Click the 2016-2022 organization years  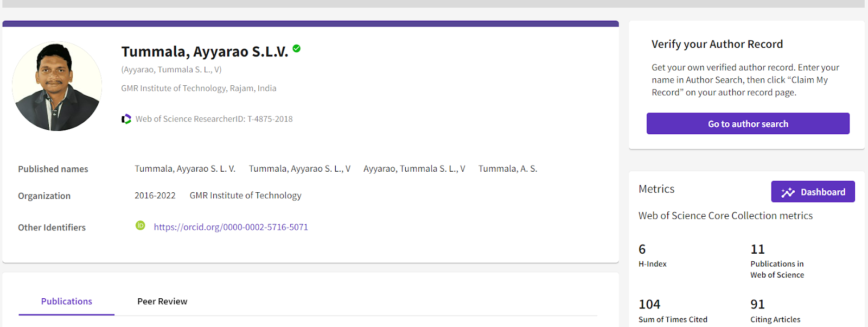tap(155, 196)
